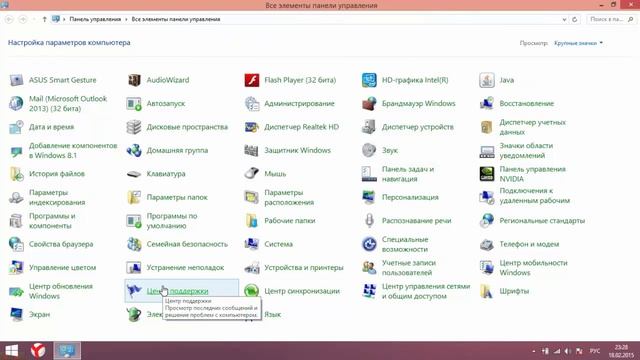Screen dimensions: 640x360
Task: Open the Параметры индексирования link
Action: pos(57,197)
